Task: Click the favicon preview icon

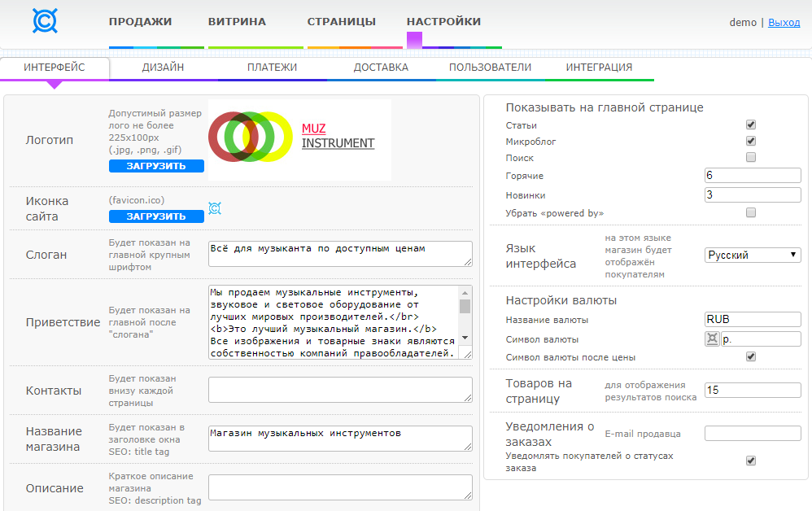Action: point(215,209)
